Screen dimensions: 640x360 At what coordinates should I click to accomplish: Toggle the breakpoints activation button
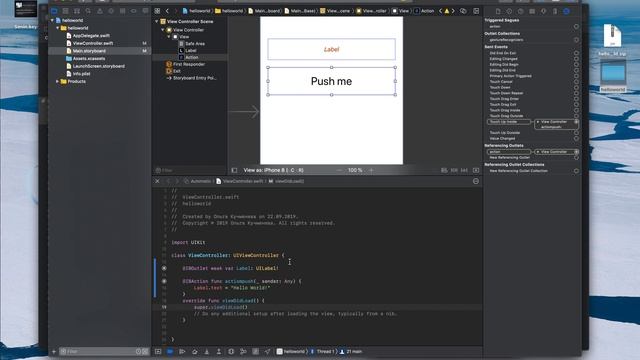(x=170, y=351)
